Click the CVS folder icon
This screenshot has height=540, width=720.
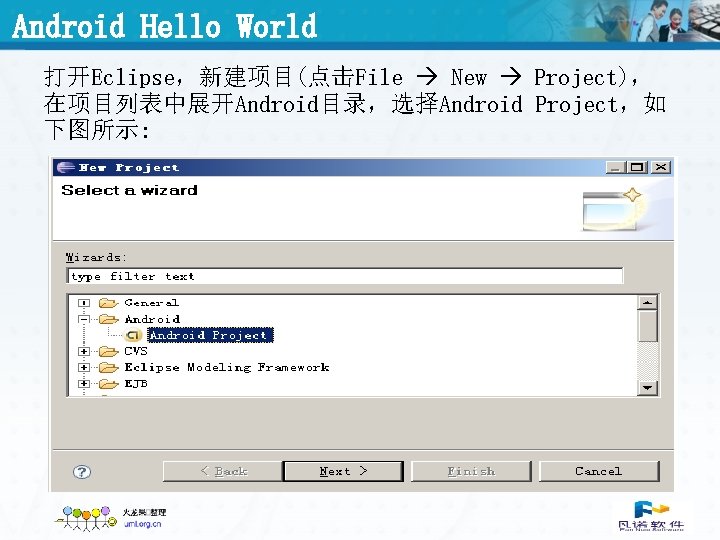109,351
